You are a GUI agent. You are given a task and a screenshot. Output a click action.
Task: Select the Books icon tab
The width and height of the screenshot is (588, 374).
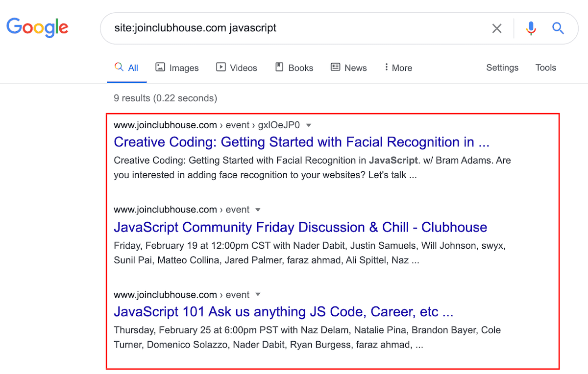tap(279, 67)
